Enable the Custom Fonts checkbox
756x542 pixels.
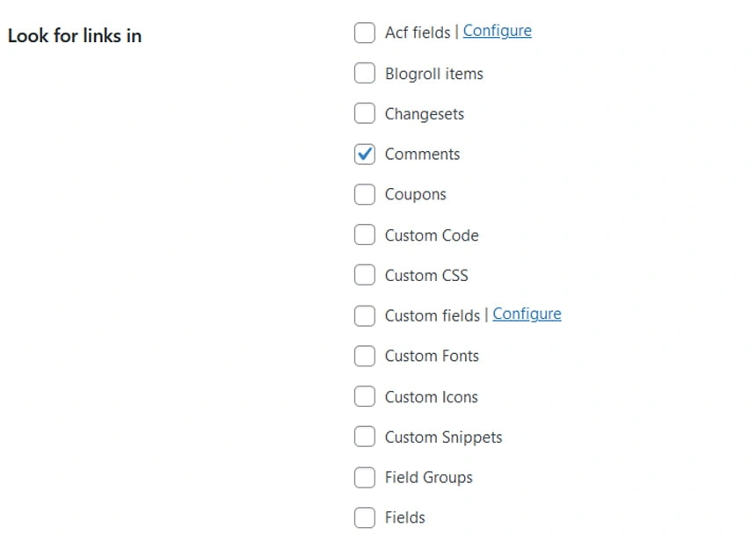364,357
